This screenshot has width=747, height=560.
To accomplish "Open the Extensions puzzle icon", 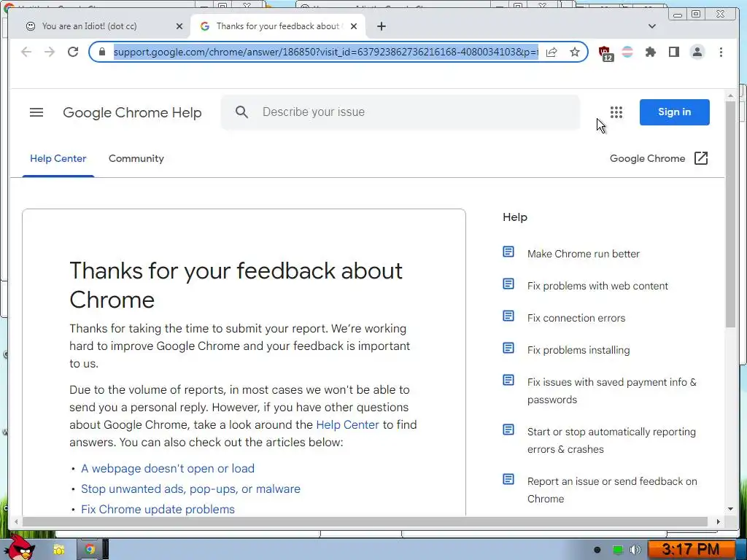I will coord(650,52).
